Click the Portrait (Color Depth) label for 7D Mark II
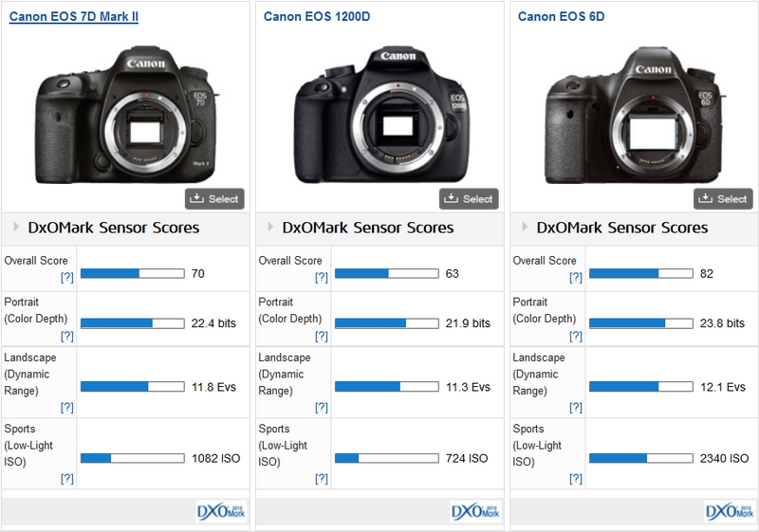The width and height of the screenshot is (759, 532). click(36, 310)
